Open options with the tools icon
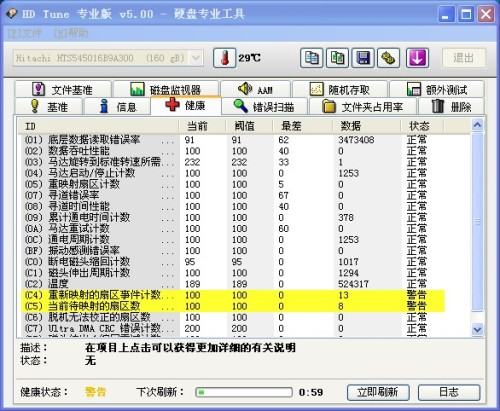The width and height of the screenshot is (500, 411). tap(388, 58)
